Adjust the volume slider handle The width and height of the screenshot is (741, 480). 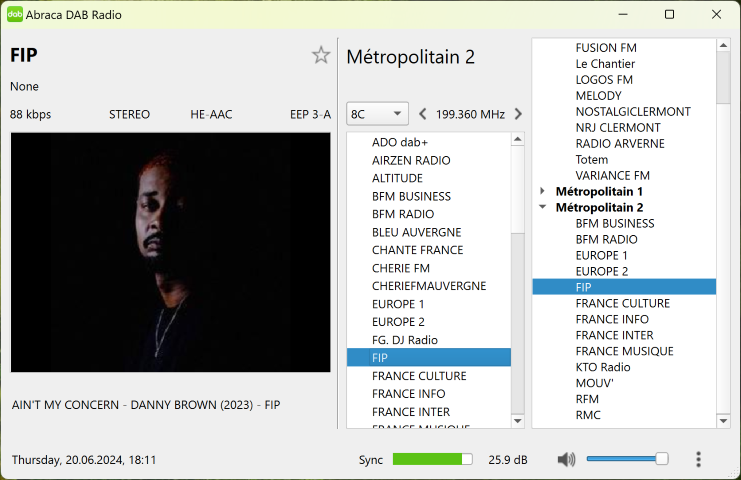click(662, 458)
